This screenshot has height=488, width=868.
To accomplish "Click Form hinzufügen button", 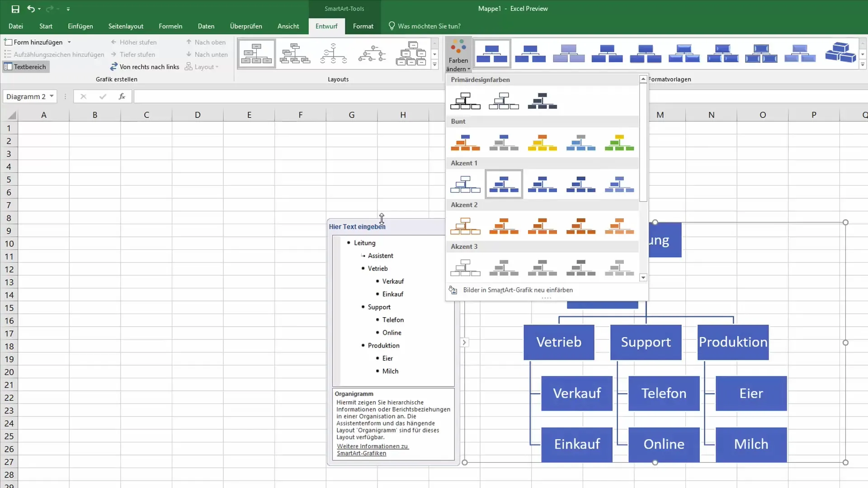I will tap(34, 42).
